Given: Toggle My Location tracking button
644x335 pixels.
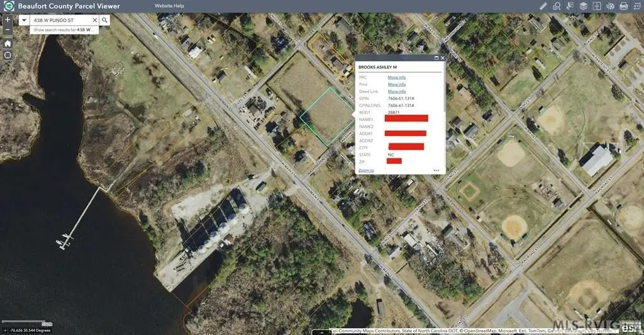Looking at the screenshot, I should (x=8, y=55).
